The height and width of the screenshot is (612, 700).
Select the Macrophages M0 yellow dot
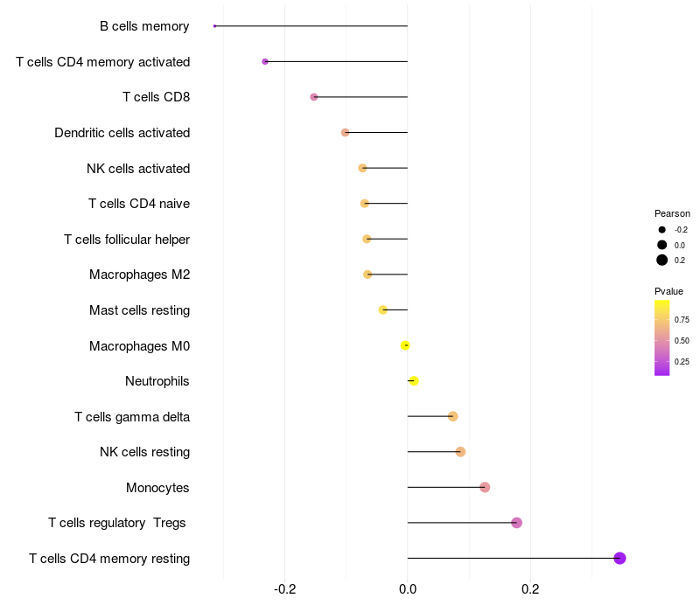click(x=405, y=345)
